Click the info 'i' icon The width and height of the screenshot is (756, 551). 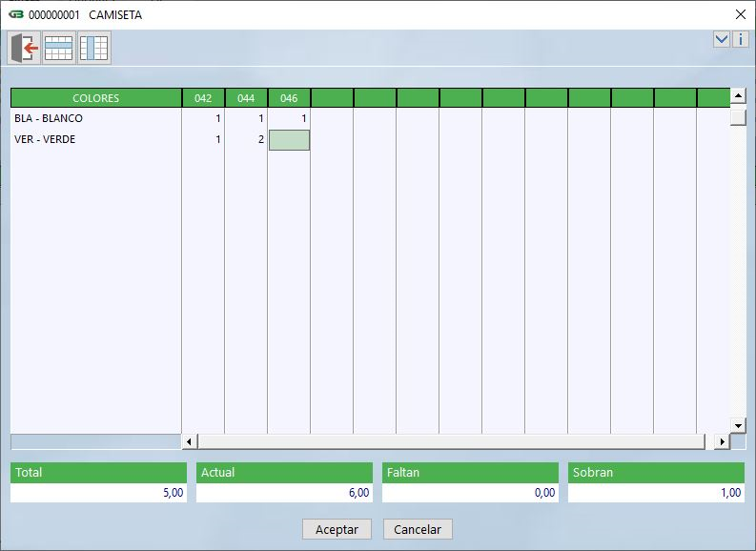point(740,39)
